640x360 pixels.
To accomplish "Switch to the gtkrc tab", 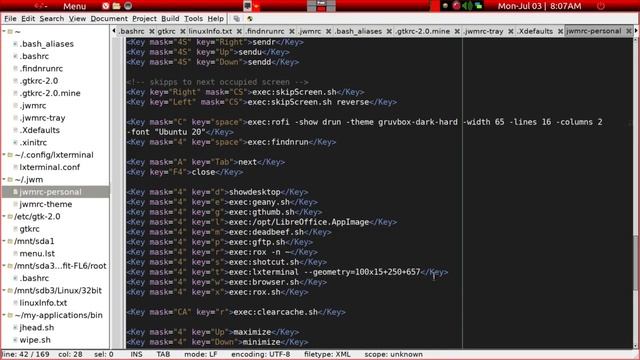I will pyautogui.click(x=166, y=31).
